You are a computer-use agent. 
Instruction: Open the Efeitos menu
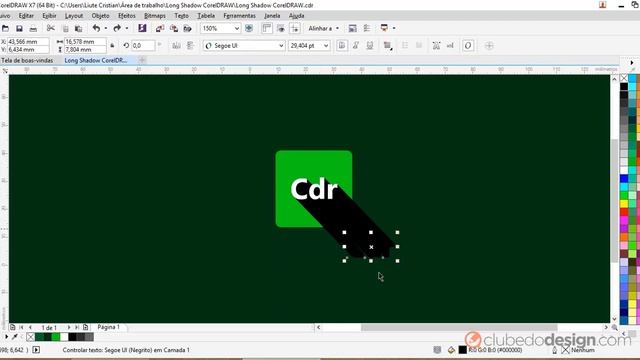127,16
